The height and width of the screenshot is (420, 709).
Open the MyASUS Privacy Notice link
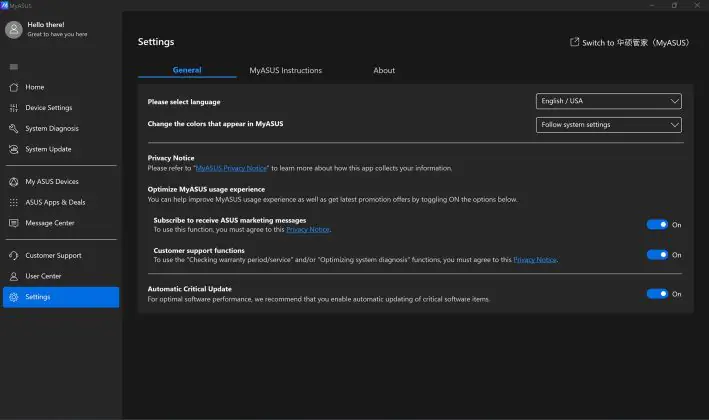[231, 168]
